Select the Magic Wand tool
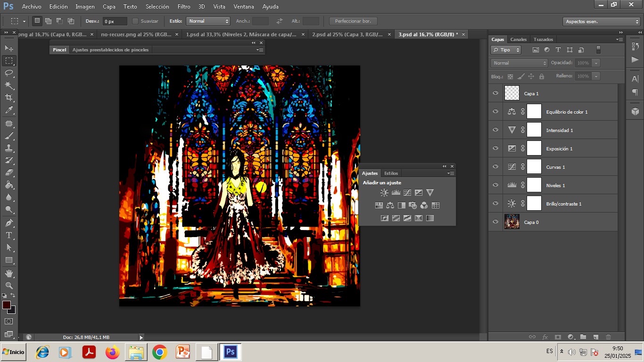 click(x=9, y=85)
